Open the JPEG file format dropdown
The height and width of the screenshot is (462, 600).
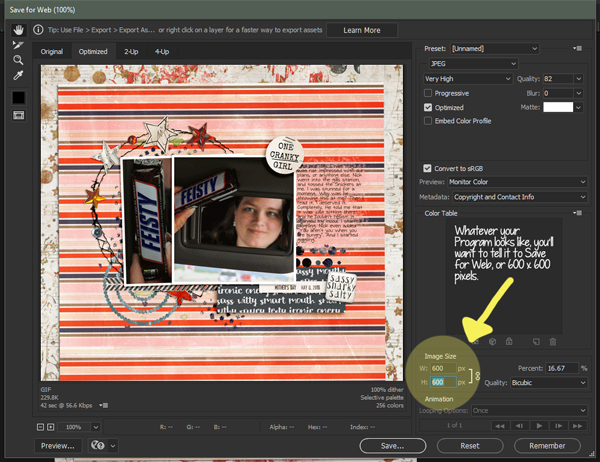pos(473,64)
